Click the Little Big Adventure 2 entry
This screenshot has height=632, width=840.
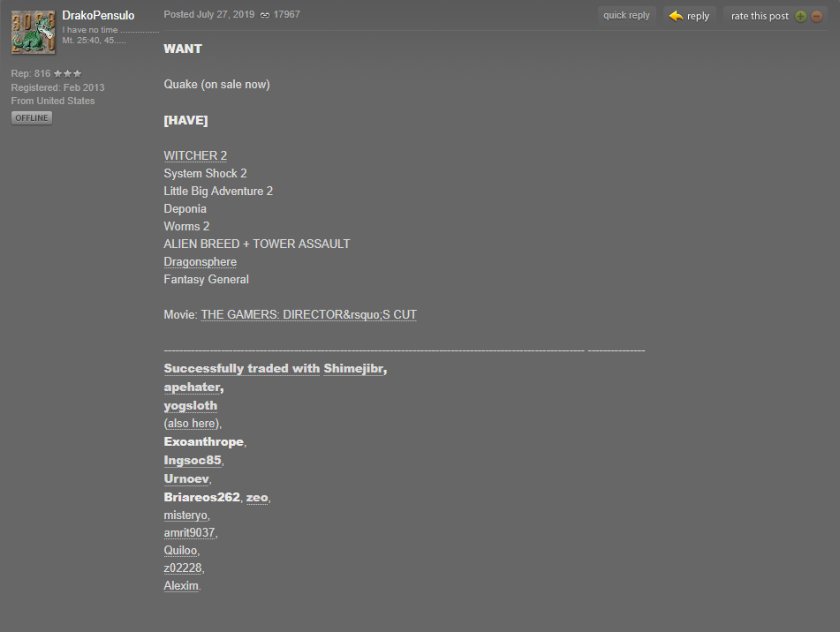point(218,191)
